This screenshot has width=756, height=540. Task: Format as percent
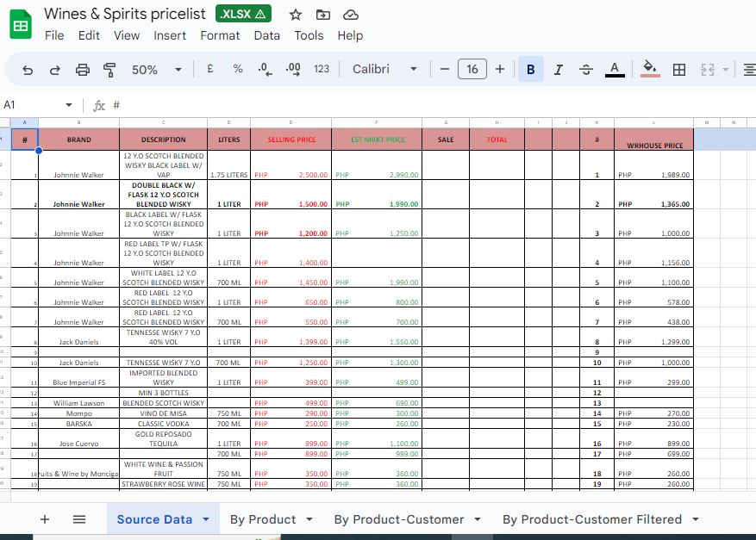238,69
